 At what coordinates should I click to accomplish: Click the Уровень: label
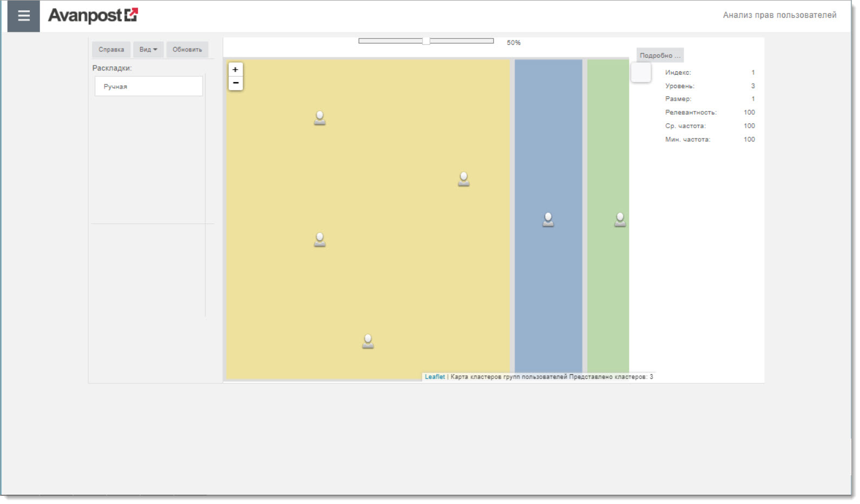click(x=680, y=86)
